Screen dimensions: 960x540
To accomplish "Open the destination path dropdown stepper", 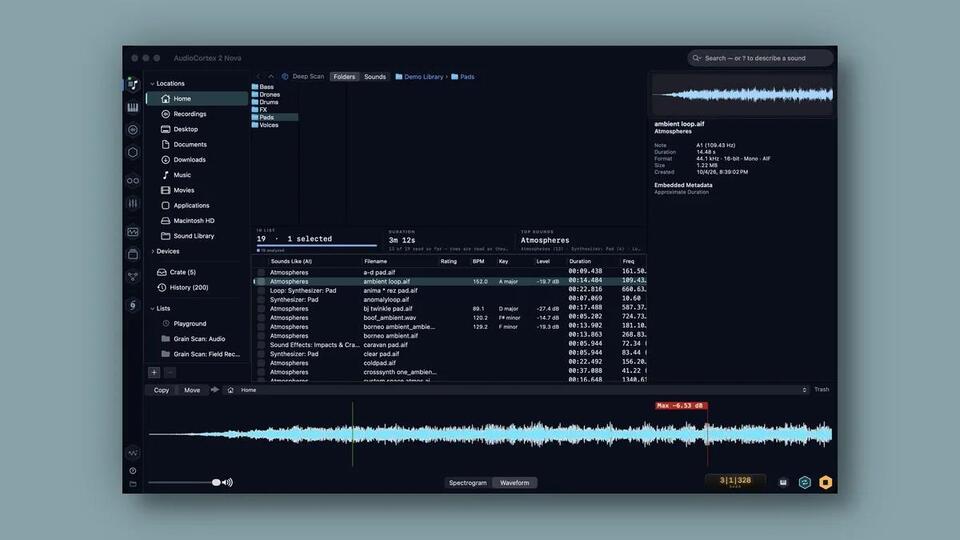I will 804,390.
